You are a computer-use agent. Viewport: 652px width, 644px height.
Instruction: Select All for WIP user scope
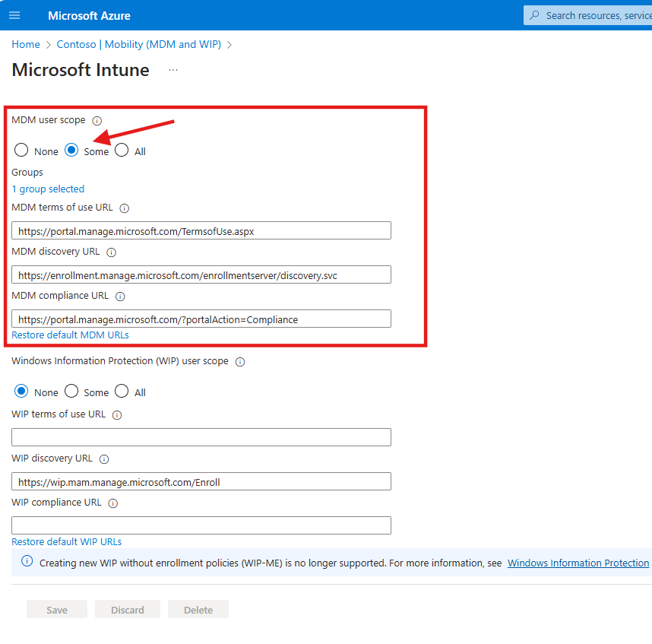coord(122,391)
